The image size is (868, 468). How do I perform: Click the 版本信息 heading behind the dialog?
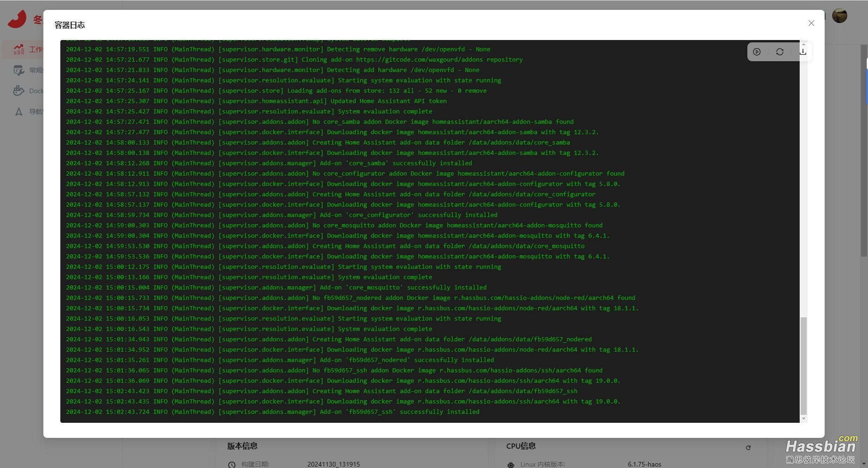point(242,446)
